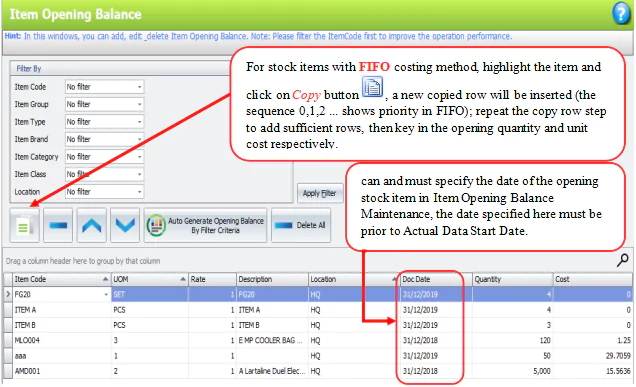Click the Cost cell of AMD001 row
This screenshot has width=636, height=387.
tap(593, 371)
